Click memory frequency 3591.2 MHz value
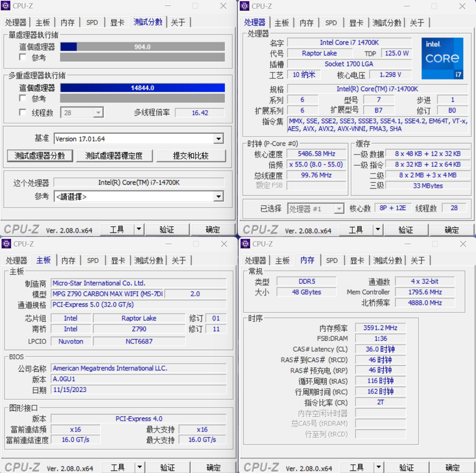 coord(380,328)
